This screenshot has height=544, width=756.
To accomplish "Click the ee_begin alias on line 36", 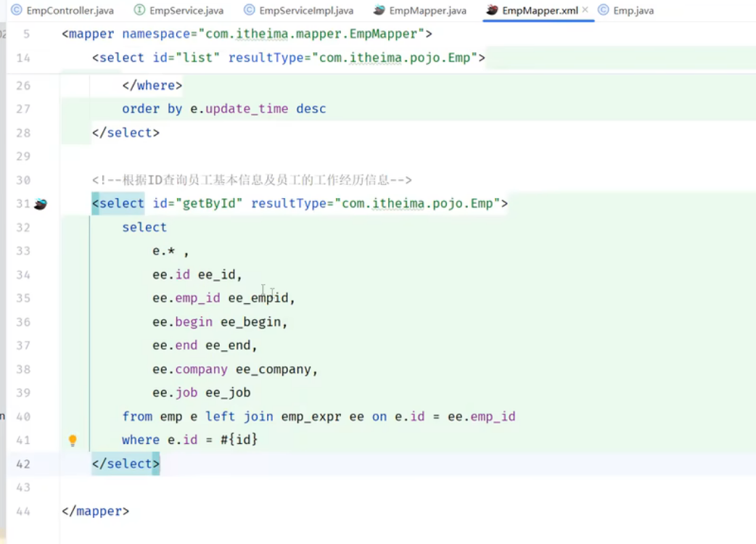I will coord(251,321).
